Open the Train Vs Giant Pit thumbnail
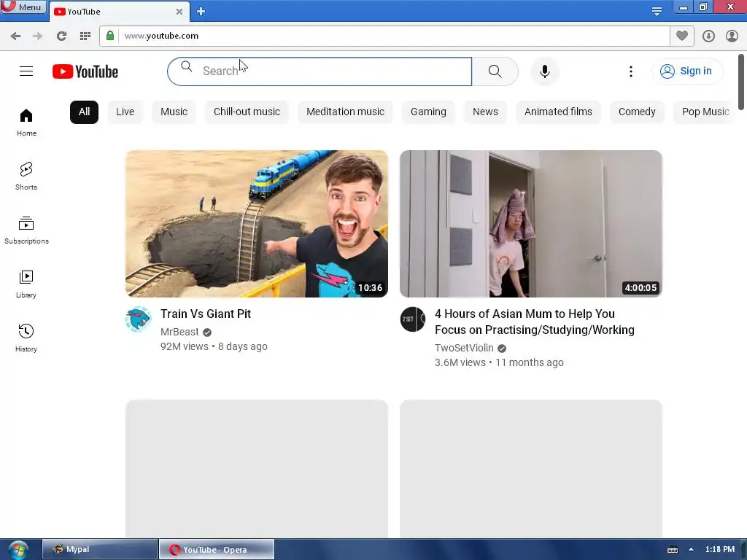 tap(257, 224)
